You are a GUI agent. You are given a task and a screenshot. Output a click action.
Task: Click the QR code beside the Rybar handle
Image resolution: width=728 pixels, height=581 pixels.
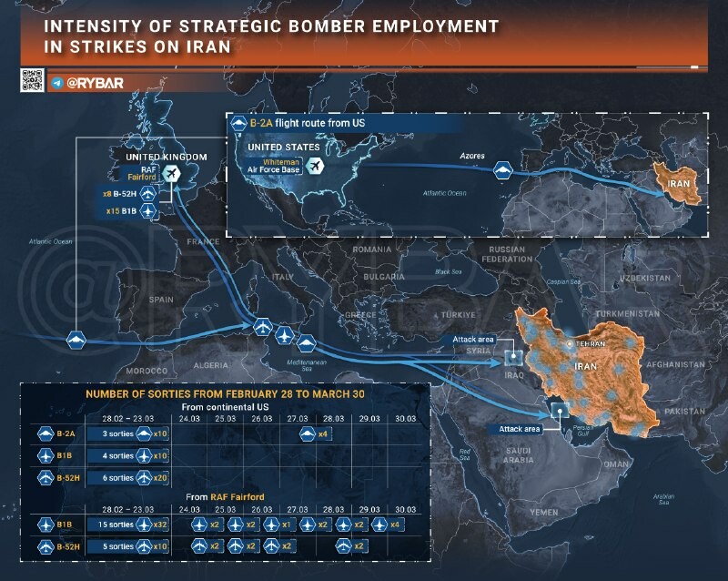tap(32, 80)
